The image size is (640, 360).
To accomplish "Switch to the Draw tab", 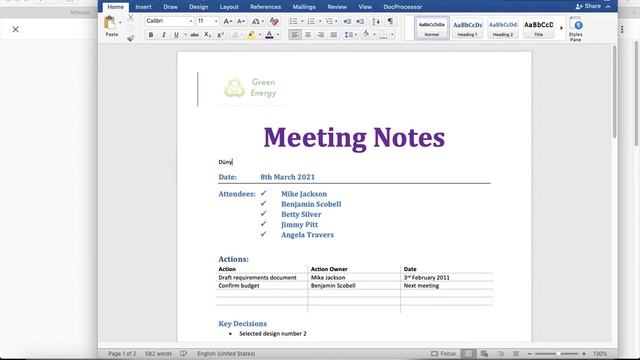I will 170,7.
